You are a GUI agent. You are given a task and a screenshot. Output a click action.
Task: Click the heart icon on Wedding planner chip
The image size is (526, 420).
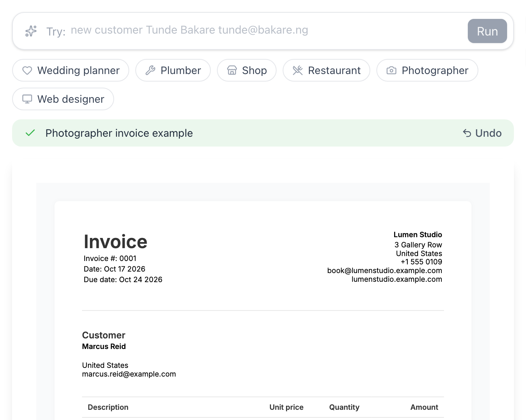pyautogui.click(x=27, y=71)
